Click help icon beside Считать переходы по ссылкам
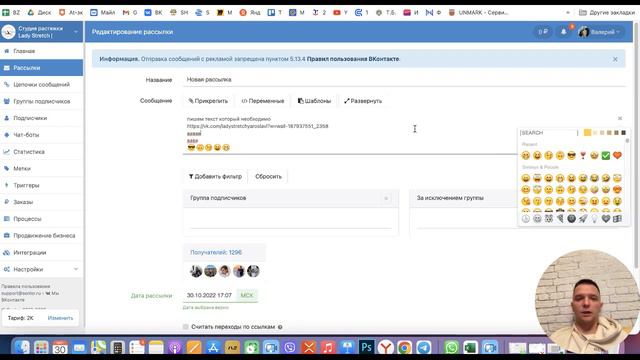This screenshot has width=640, height=360. (280, 327)
